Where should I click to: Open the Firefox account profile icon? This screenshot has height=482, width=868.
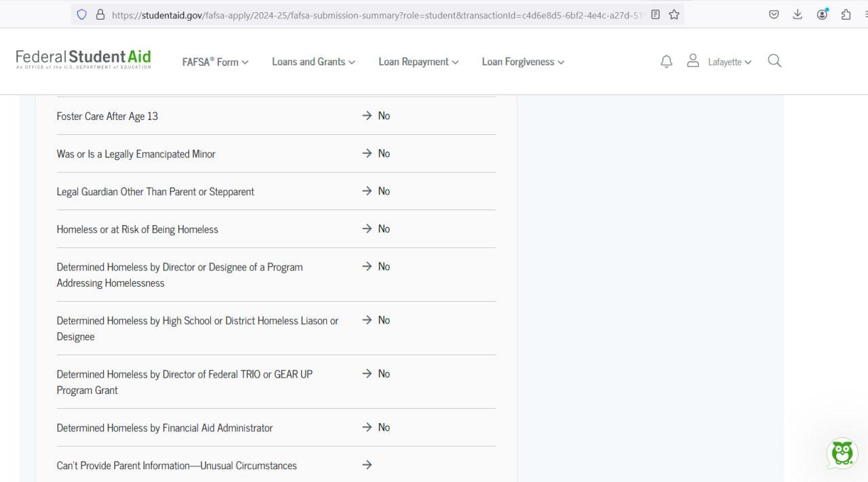pos(822,14)
